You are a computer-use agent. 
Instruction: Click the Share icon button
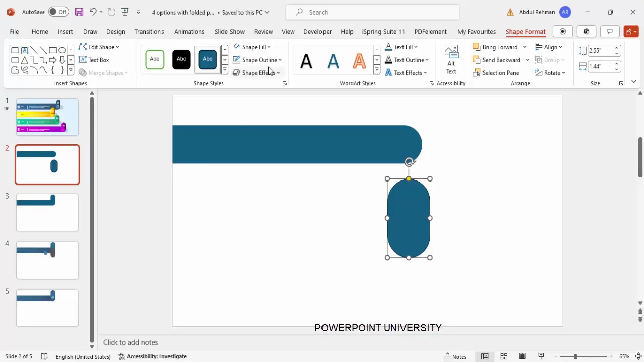tap(631, 31)
